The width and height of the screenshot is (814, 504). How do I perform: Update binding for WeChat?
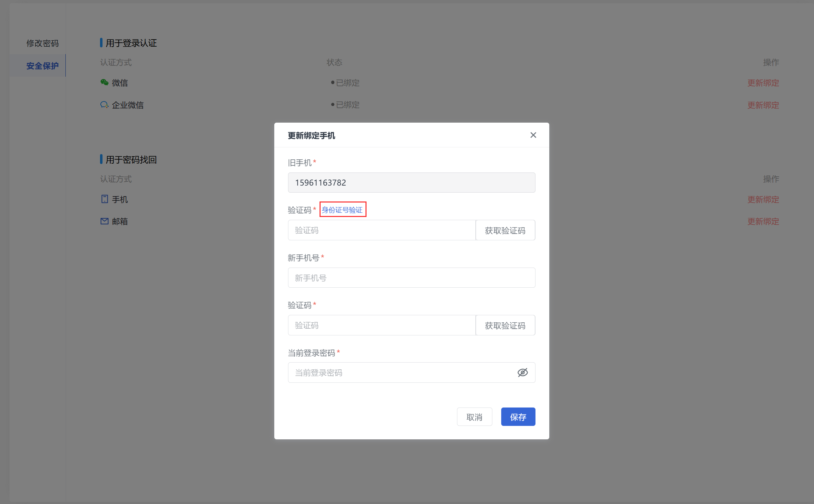tap(763, 83)
